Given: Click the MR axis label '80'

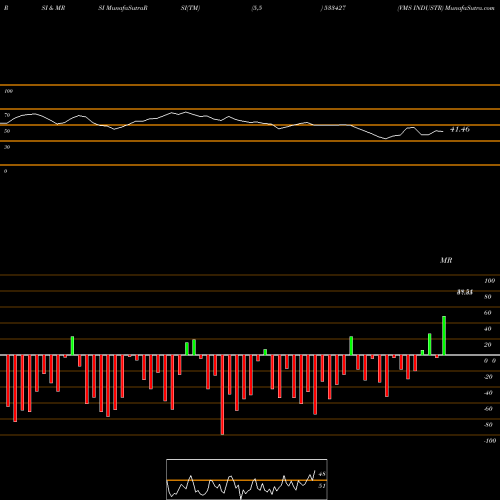Looking at the screenshot, I should [x=488, y=297].
